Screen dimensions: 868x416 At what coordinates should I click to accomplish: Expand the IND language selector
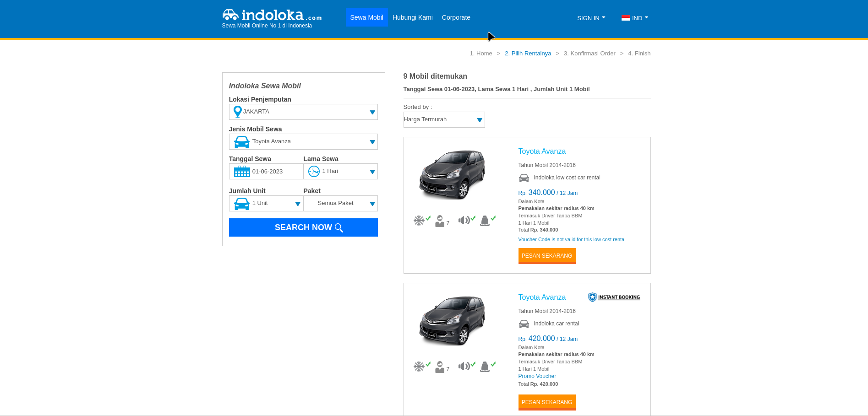(x=635, y=18)
